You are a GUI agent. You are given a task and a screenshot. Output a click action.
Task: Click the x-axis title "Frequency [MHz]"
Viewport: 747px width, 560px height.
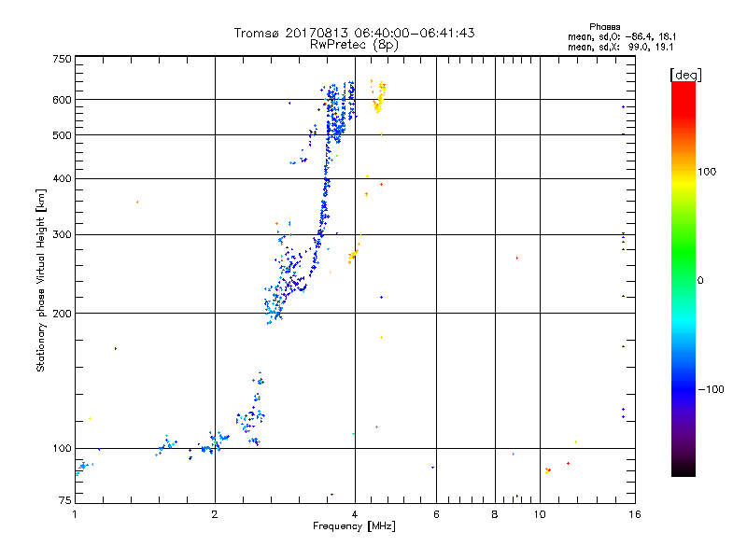[354, 526]
